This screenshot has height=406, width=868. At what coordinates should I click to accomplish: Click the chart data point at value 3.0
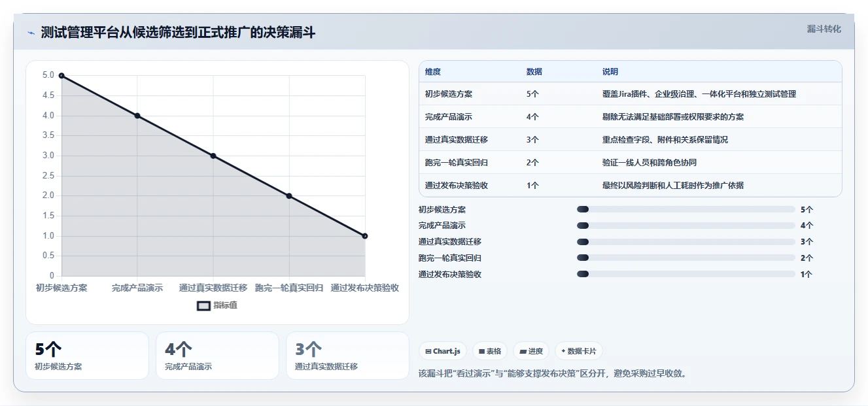click(213, 156)
